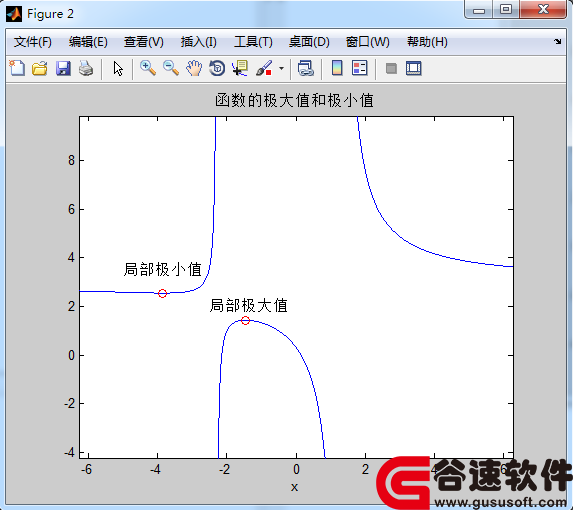Click the x axis label
The height and width of the screenshot is (510, 573).
[x=294, y=487]
